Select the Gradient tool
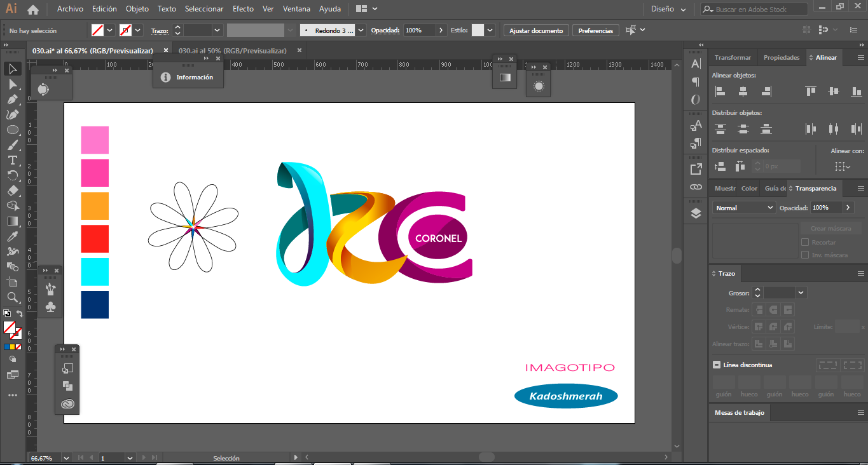The width and height of the screenshot is (868, 465). [13, 221]
